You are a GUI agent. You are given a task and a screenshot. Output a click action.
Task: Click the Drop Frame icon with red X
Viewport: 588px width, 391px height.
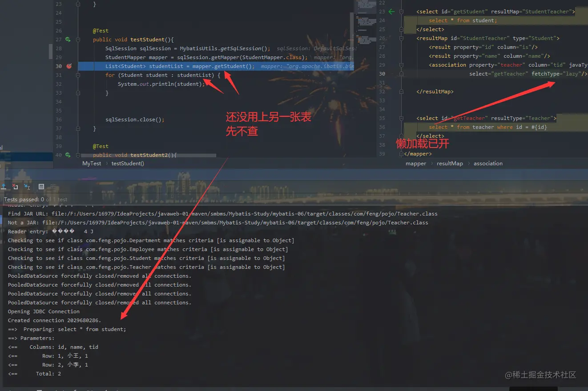click(15, 187)
